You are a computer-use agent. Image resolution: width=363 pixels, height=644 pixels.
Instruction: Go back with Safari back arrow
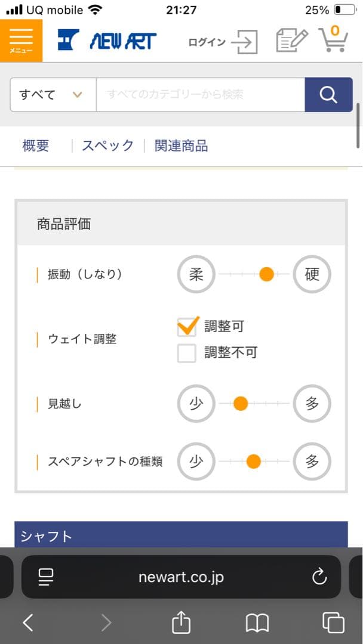click(x=28, y=623)
